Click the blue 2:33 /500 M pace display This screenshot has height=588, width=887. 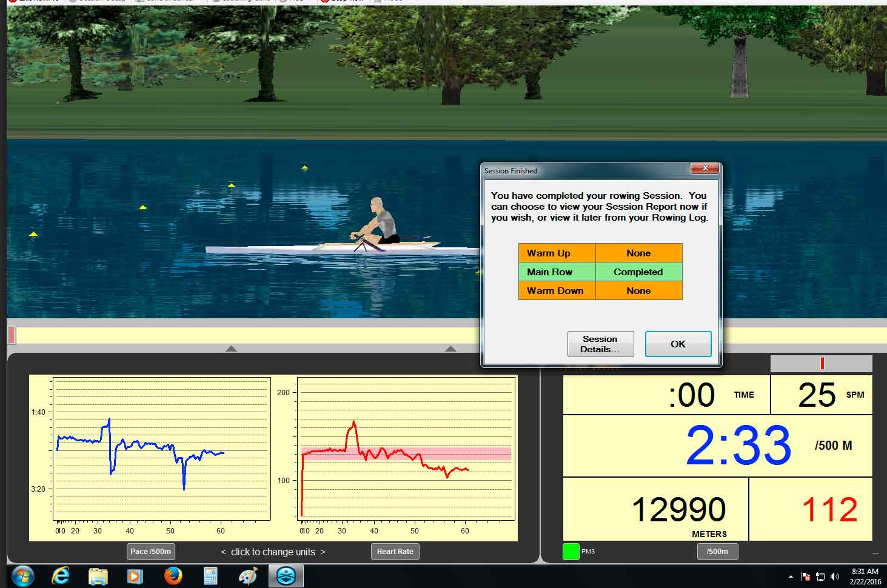pos(718,446)
